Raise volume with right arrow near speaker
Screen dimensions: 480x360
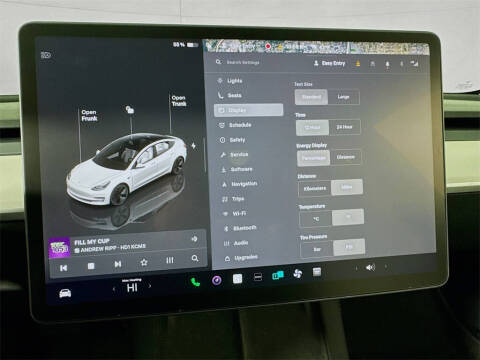pos(386,266)
